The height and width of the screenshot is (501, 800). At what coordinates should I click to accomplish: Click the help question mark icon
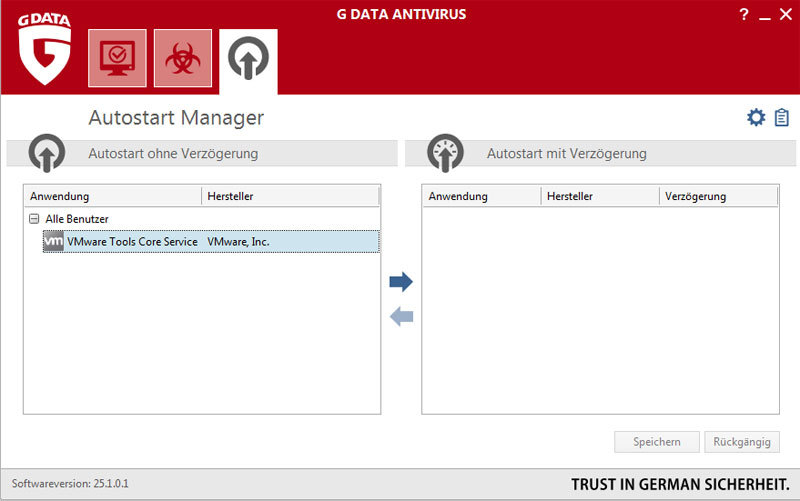744,14
